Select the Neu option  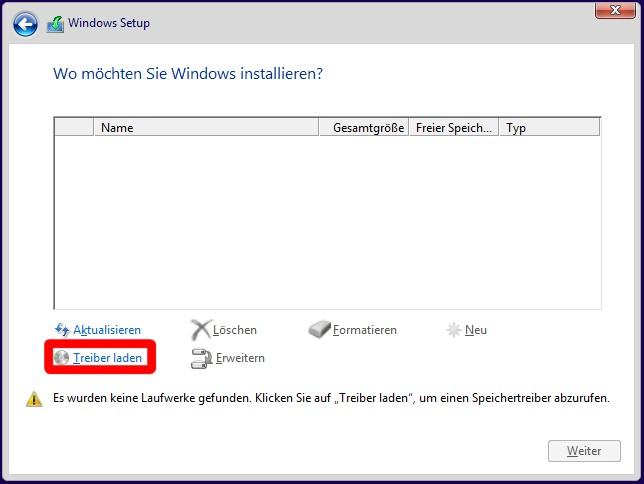point(476,330)
